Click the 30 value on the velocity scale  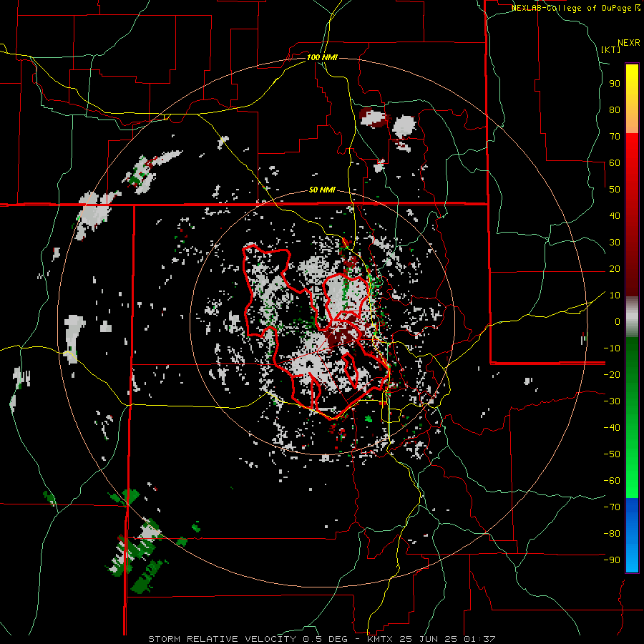(x=615, y=243)
